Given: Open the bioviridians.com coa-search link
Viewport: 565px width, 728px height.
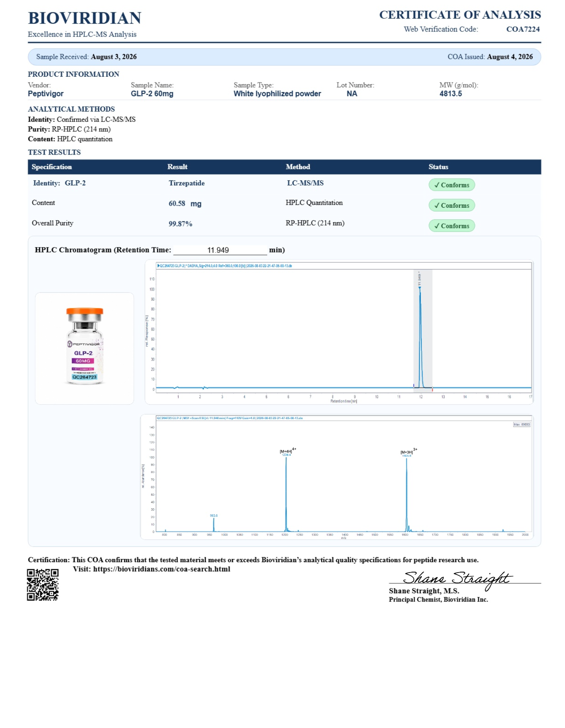Looking at the screenshot, I should coord(162,569).
